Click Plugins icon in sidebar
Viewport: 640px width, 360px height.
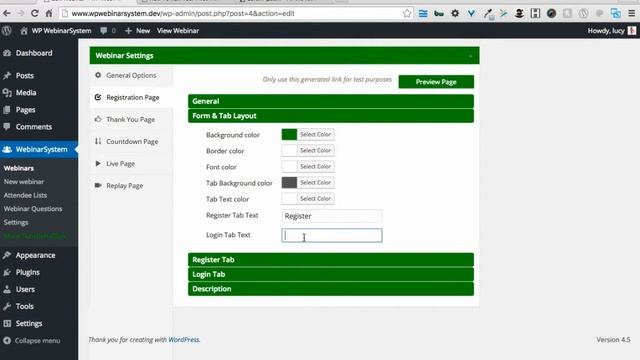[x=7, y=272]
